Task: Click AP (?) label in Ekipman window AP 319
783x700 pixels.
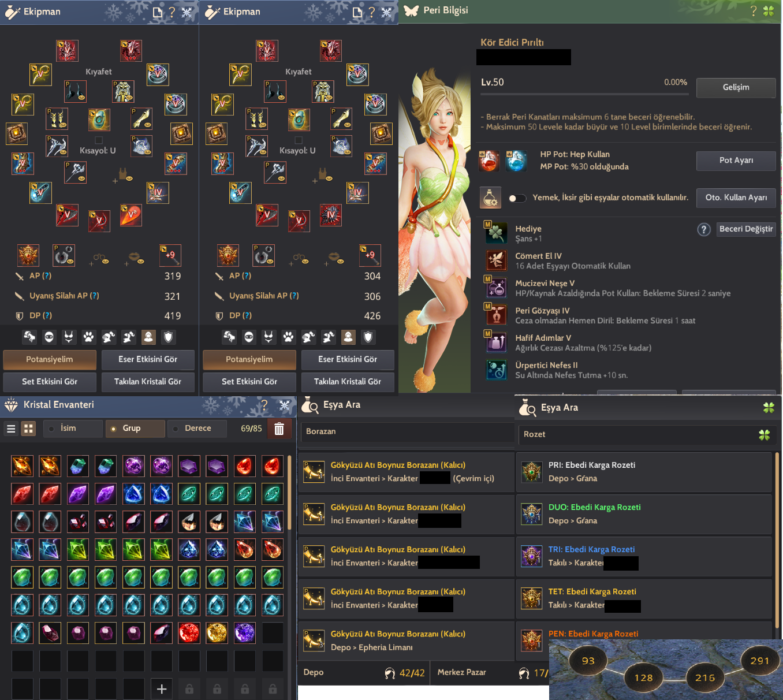Action: [40, 276]
